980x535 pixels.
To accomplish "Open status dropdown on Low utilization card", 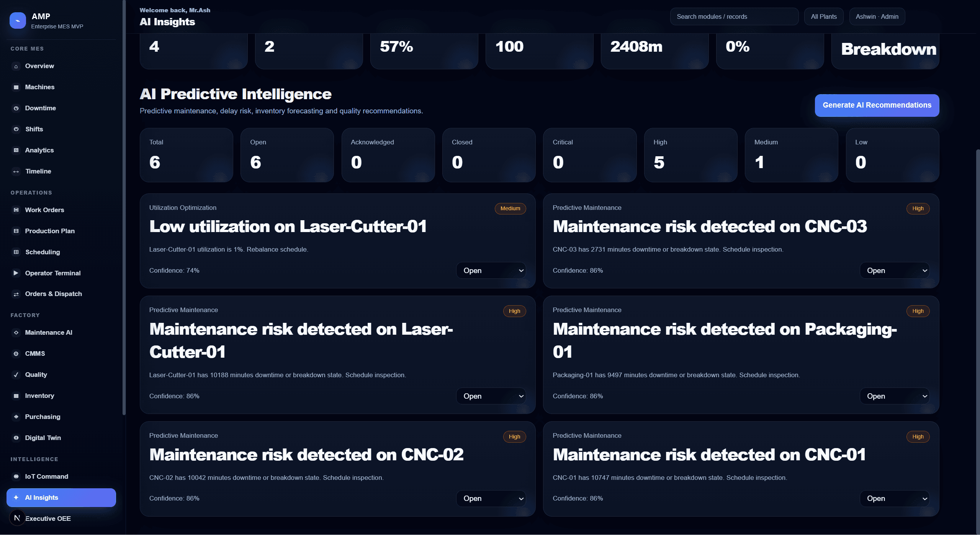I will tap(491, 271).
